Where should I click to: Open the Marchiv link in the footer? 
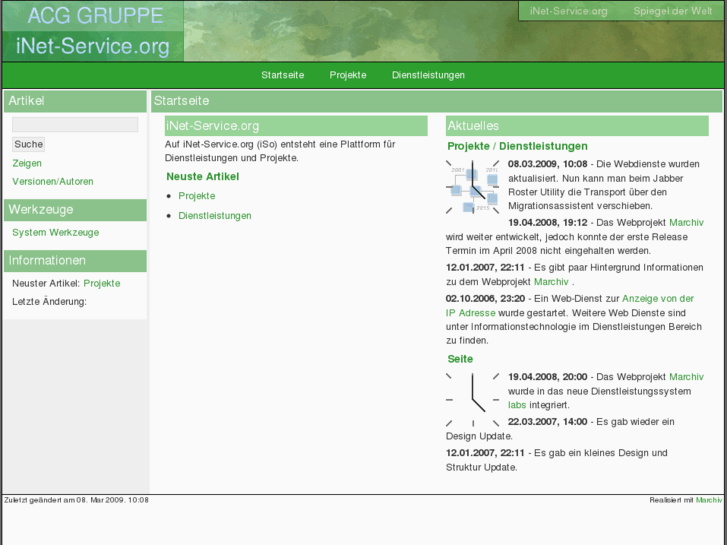709,500
